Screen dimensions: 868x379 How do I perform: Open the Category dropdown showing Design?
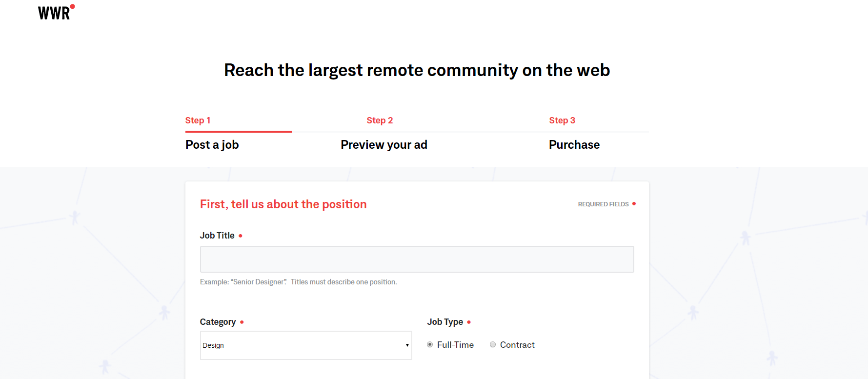(x=306, y=345)
